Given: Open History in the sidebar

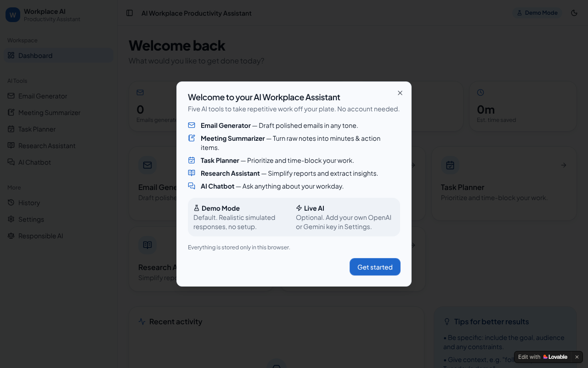Looking at the screenshot, I should 58,202.
